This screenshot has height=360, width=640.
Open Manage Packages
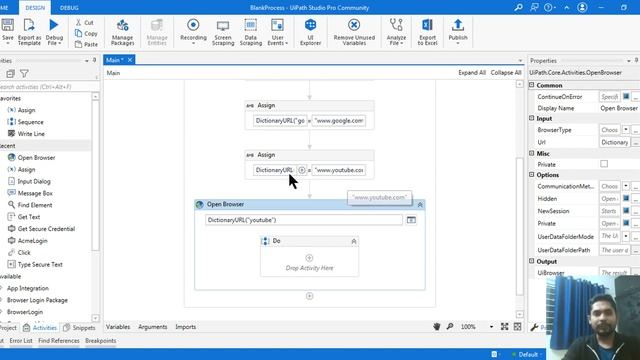coord(122,32)
